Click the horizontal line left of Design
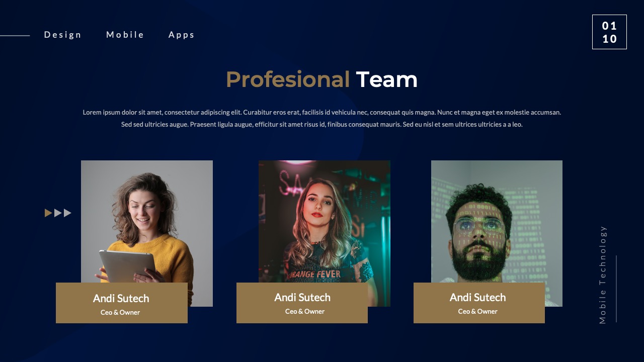644x362 pixels. tap(15, 36)
